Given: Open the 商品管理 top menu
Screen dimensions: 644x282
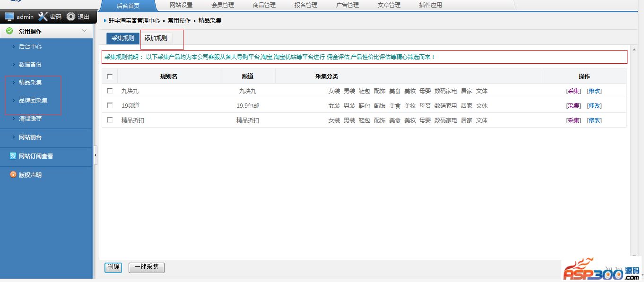Looking at the screenshot, I should (264, 5).
